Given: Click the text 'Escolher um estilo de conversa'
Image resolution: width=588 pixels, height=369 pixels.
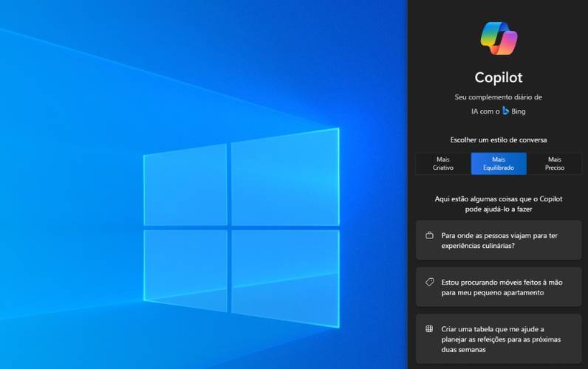Looking at the screenshot, I should 499,139.
